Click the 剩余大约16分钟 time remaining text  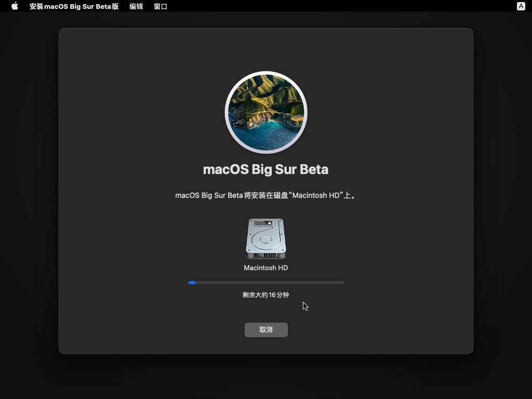coord(265,295)
